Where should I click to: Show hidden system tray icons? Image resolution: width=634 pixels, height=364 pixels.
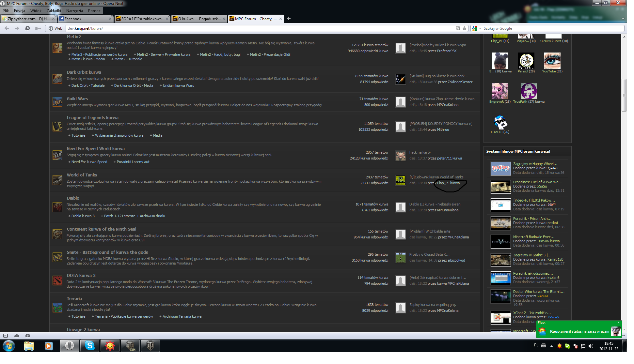click(x=551, y=346)
